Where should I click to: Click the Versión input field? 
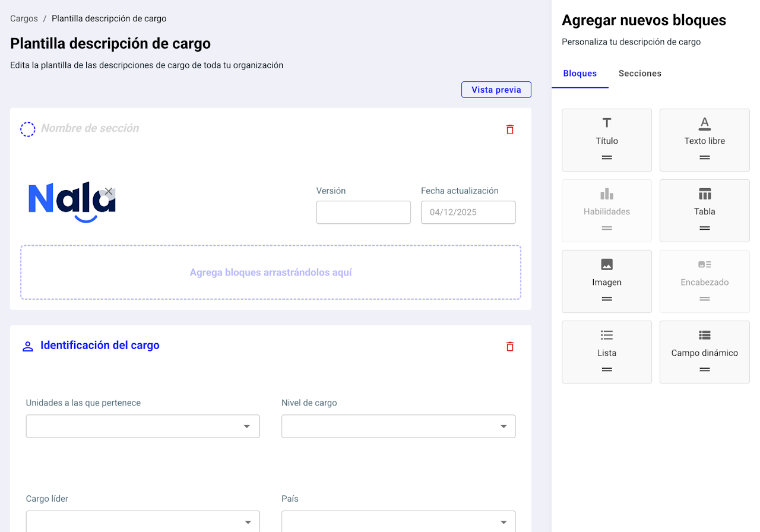[363, 212]
